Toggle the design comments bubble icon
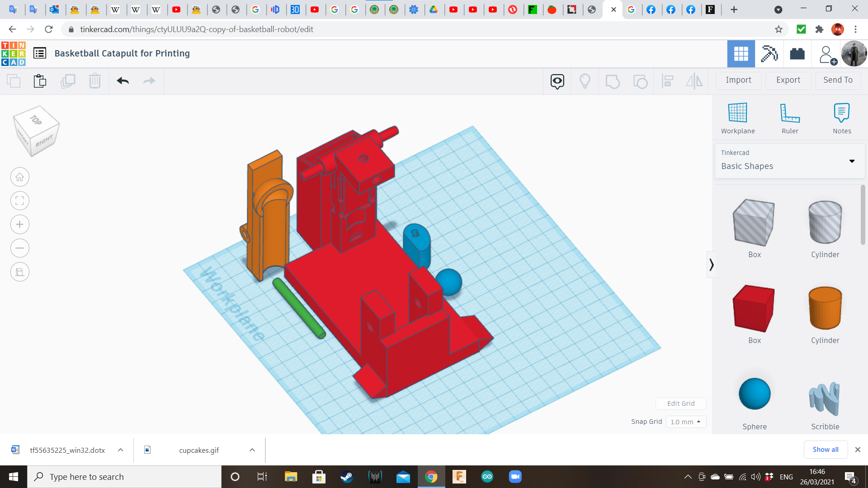Viewport: 868px width, 488px height. (557, 81)
